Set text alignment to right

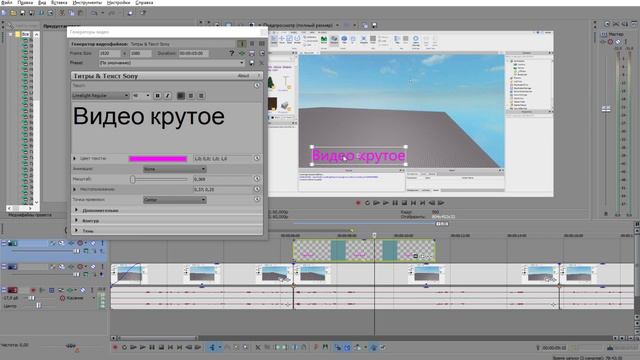pyautogui.click(x=201, y=96)
